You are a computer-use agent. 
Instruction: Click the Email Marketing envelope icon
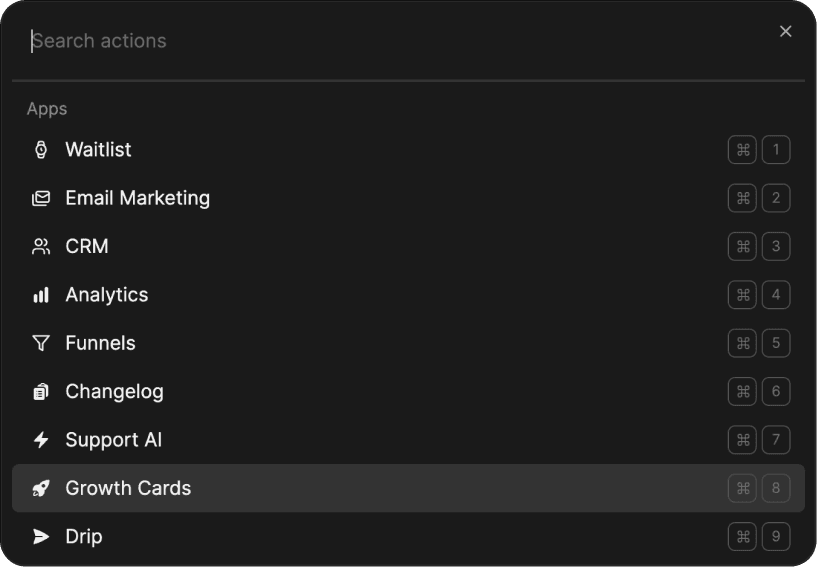click(x=41, y=198)
